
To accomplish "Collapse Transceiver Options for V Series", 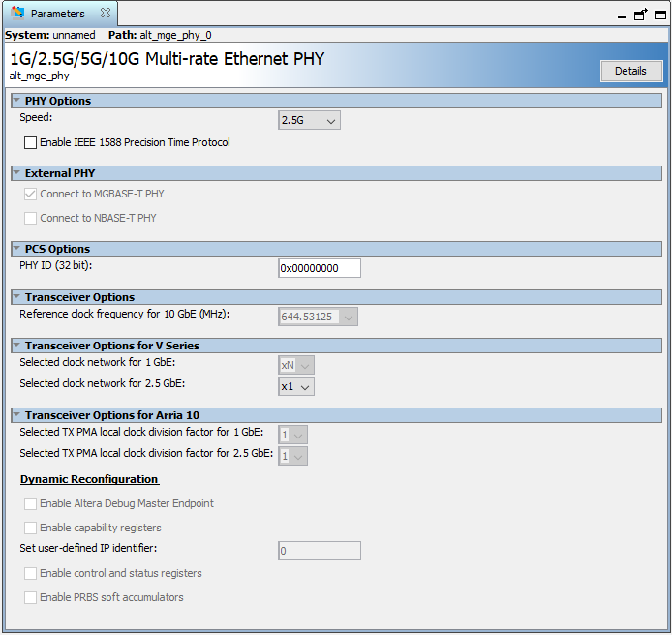I will [16, 346].
